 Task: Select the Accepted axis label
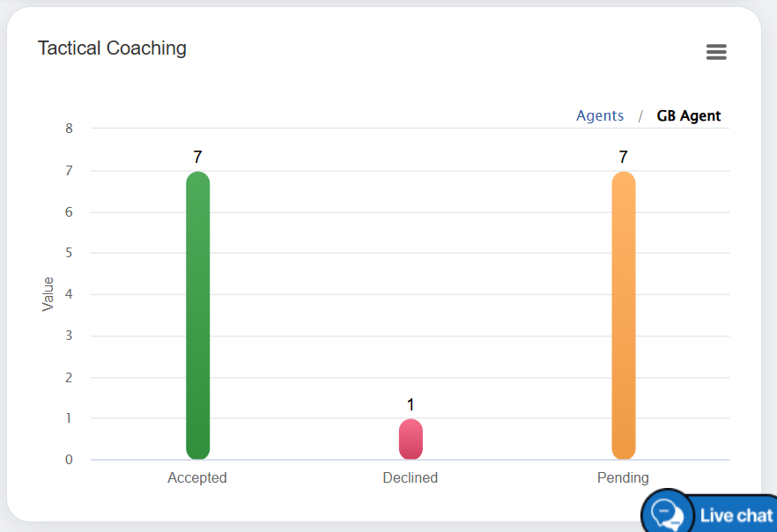coord(197,478)
